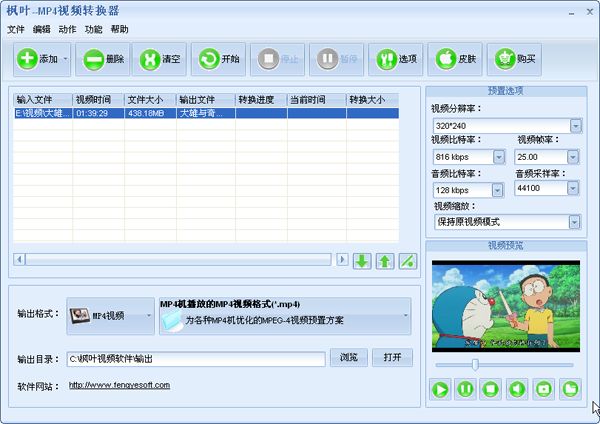Open the 输出格式 MP4视频 dropdown
This screenshot has width=600, height=424.
111,316
